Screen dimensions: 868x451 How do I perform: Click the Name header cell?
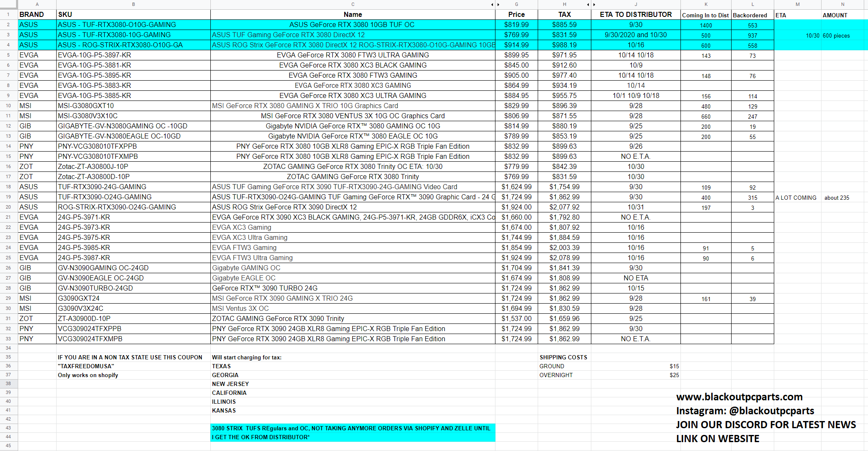tap(353, 14)
